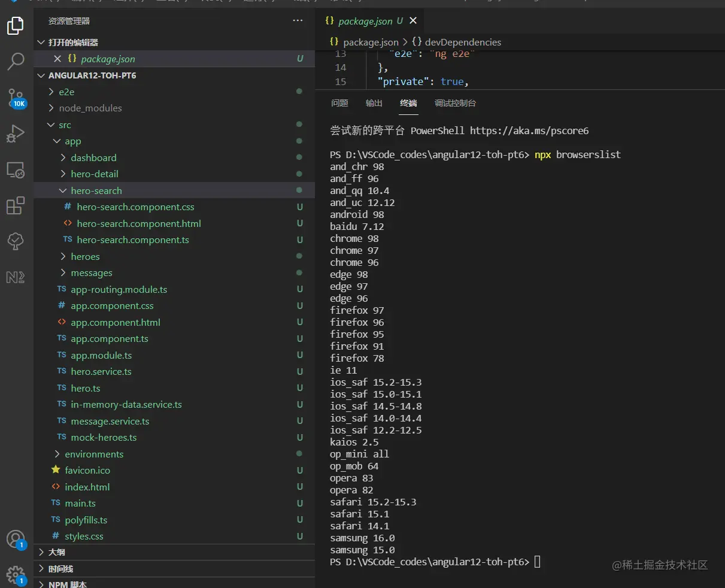The height and width of the screenshot is (588, 725).
Task: Open the Remote Explorer icon
Action: coord(16,170)
